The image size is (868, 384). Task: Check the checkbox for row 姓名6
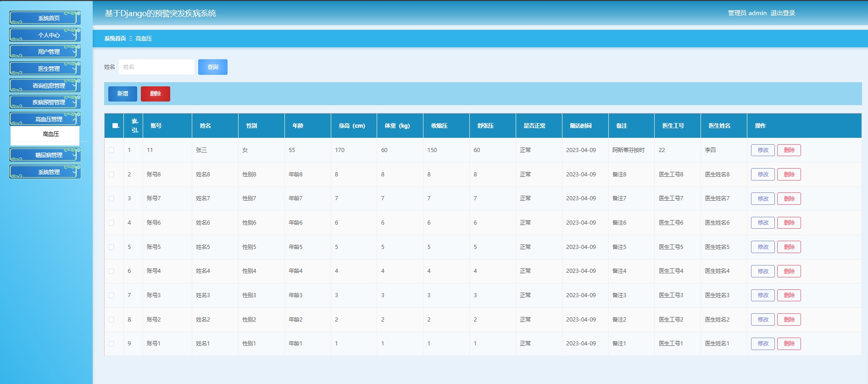pos(111,223)
